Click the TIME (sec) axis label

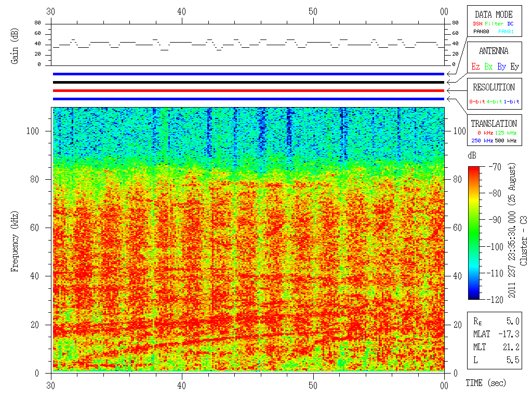[486, 383]
